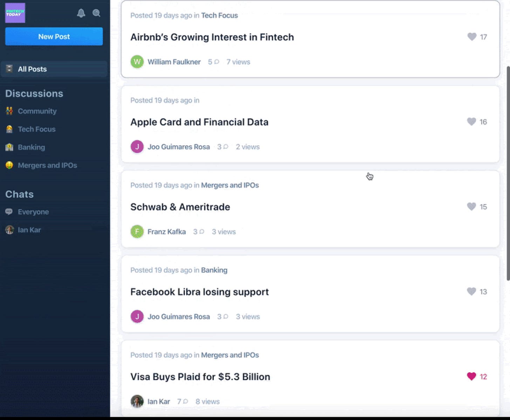Follow Mergers and IPOs link on Visa post
This screenshot has width=510, height=420.
[230, 355]
